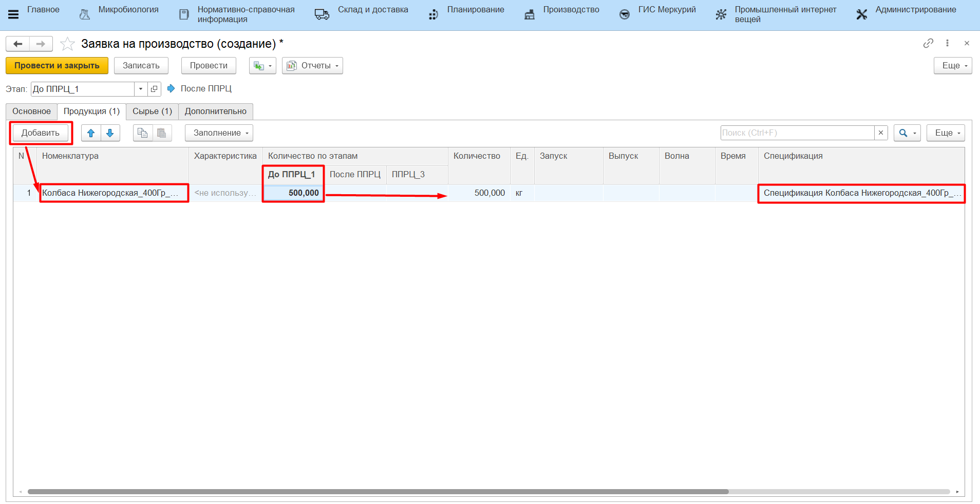Move the row down with blue arrow
The image size is (980, 504).
click(110, 133)
